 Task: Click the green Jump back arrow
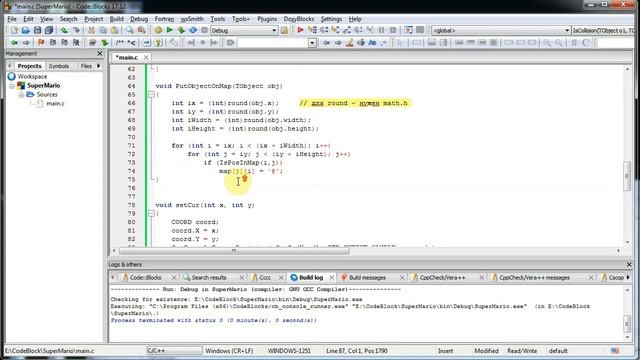(x=14, y=42)
